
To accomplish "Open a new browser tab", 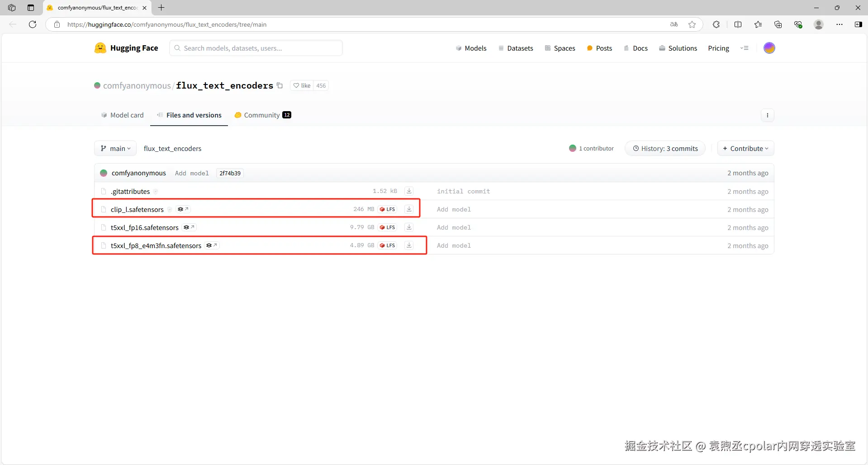I will 161,8.
